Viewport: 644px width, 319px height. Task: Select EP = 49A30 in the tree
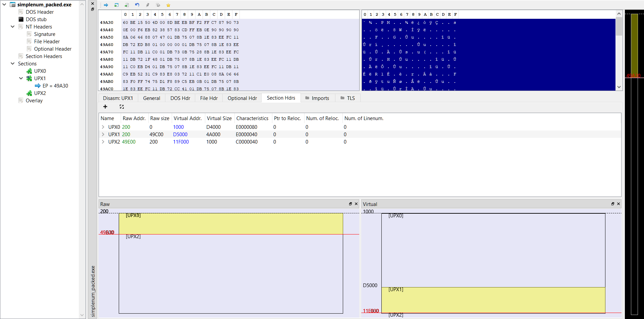[x=55, y=86]
